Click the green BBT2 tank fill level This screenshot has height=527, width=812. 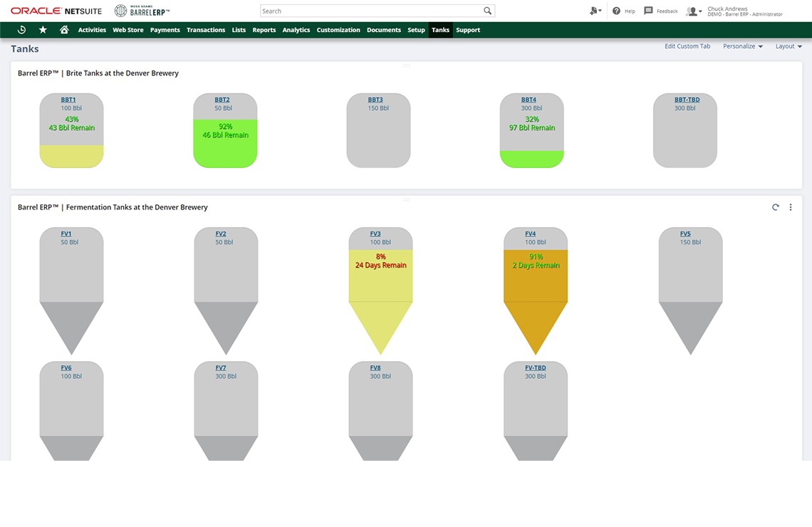pyautogui.click(x=225, y=151)
